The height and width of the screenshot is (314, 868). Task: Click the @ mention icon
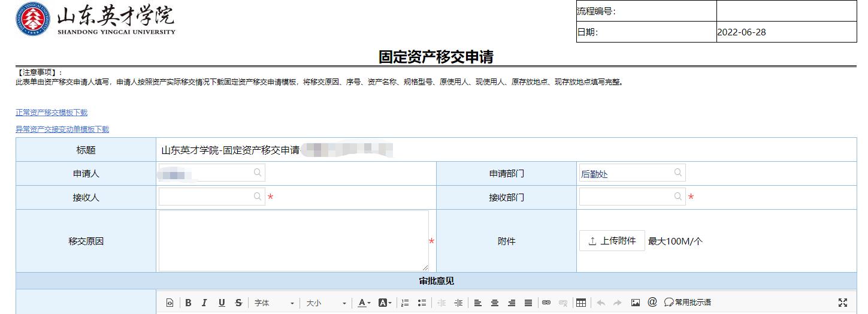[652, 303]
